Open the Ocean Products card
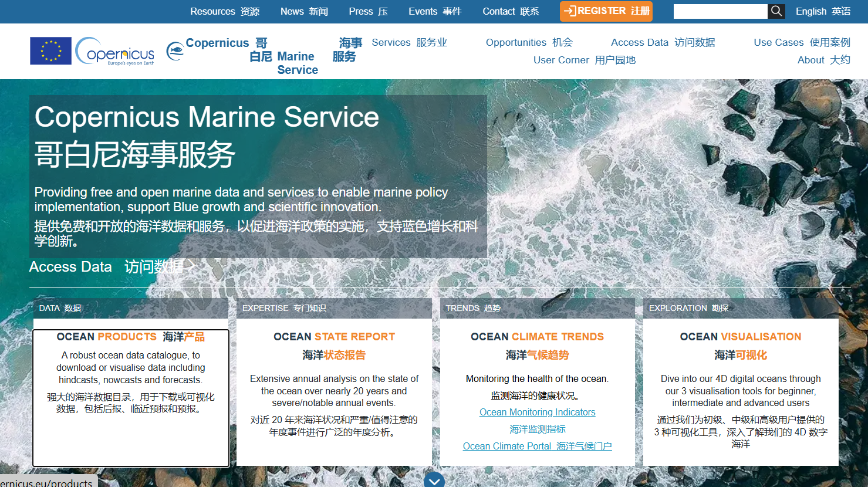Screen dimensions: 868x487 pyautogui.click(x=131, y=398)
